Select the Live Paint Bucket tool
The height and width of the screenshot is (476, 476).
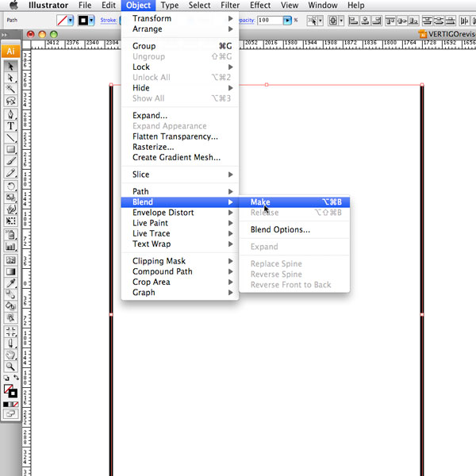(10, 306)
